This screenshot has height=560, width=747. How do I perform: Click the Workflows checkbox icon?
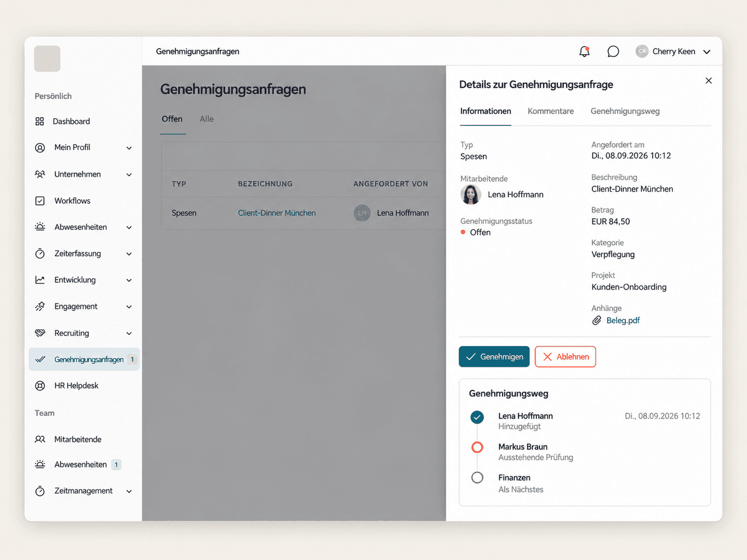(x=40, y=201)
